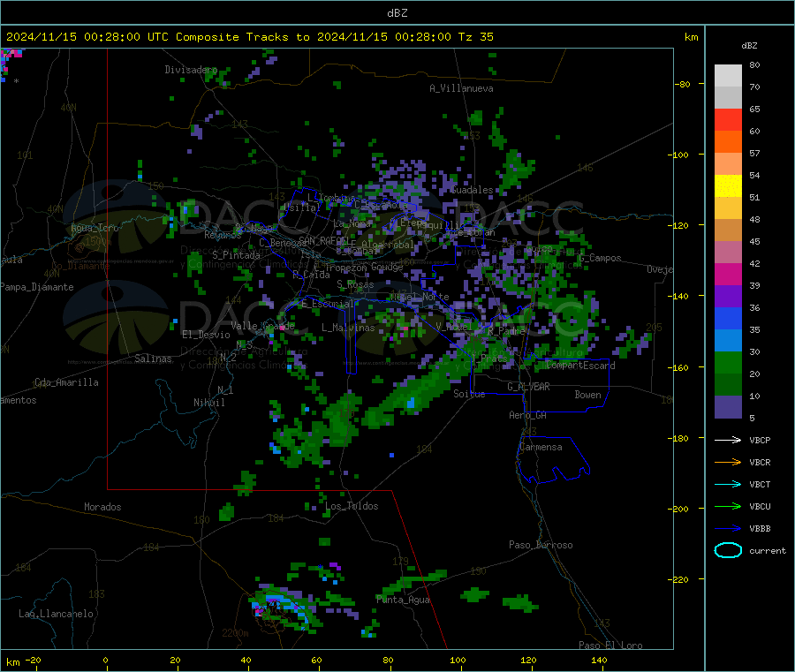Image resolution: width=795 pixels, height=672 pixels.
Task: Click the 'Agua_Toro' map label
Action: click(x=95, y=228)
